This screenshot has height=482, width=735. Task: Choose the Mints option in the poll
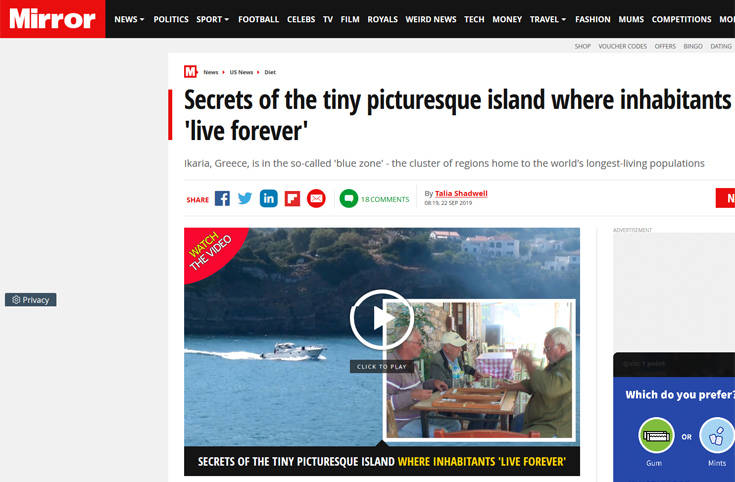pyautogui.click(x=717, y=436)
